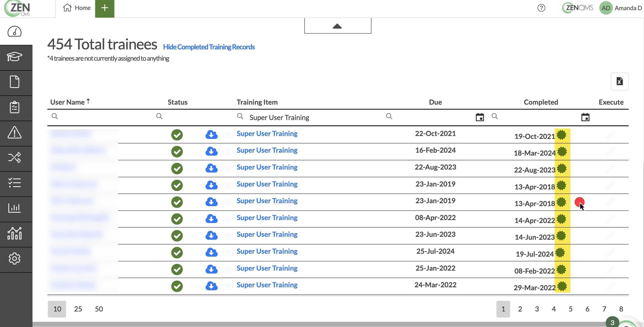Click the green seal beside 14-Jun-2023

561,236
